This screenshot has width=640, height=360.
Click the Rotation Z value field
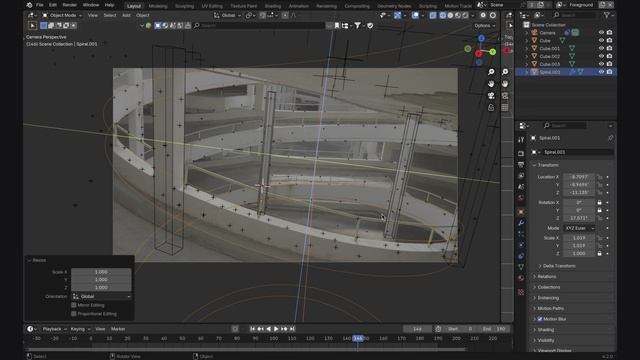click(x=579, y=218)
